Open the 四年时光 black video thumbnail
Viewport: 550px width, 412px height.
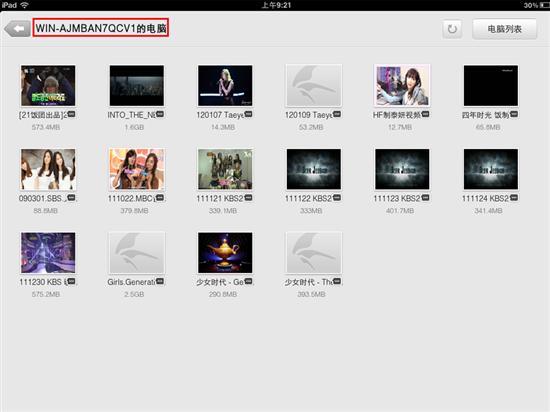490,85
